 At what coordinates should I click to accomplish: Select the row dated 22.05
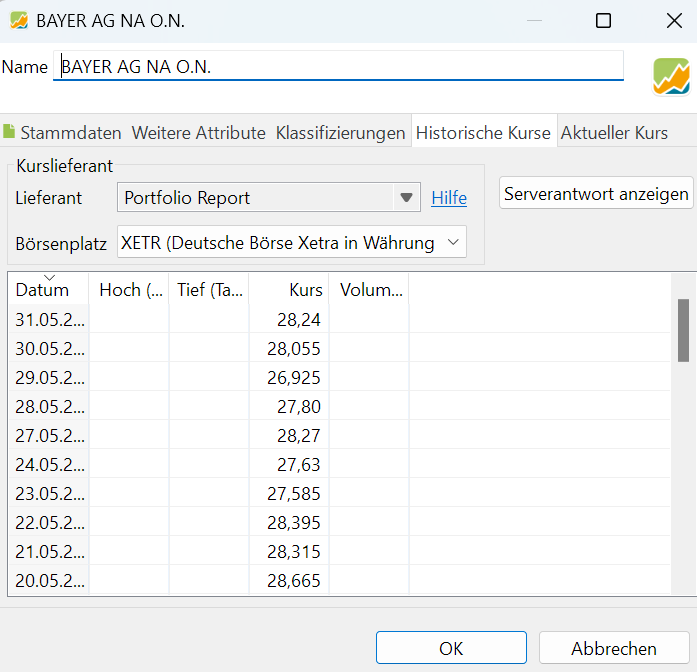pyautogui.click(x=340, y=522)
